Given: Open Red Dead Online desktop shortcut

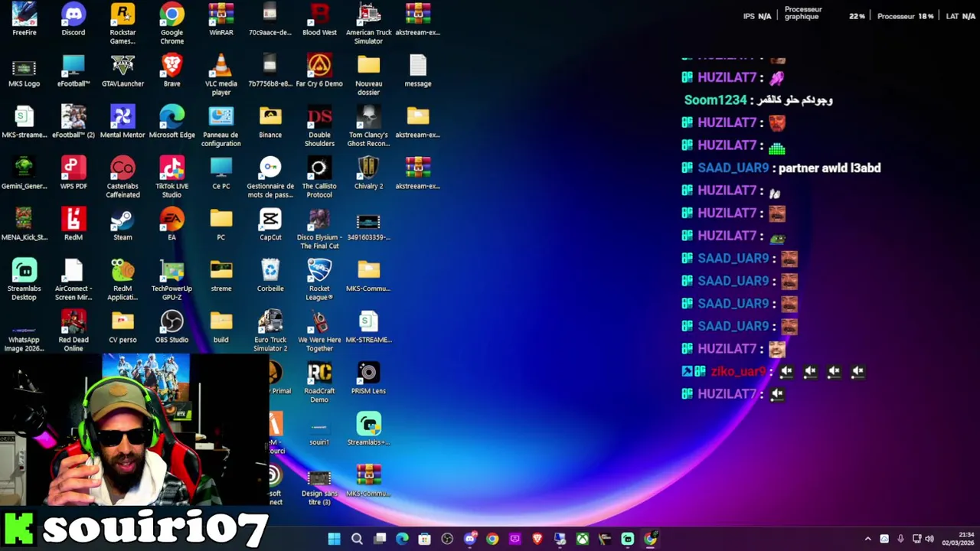Looking at the screenshot, I should click(73, 331).
